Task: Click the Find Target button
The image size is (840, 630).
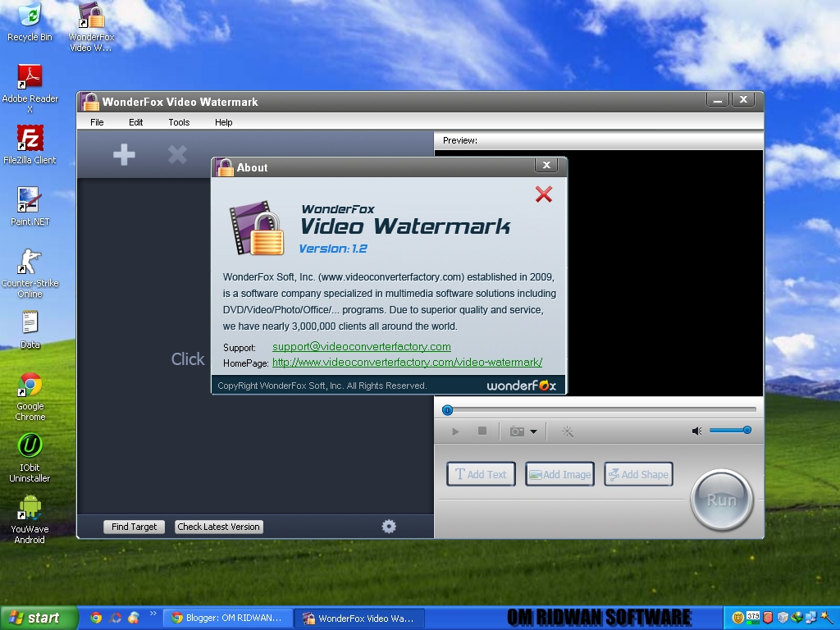Action: (x=134, y=527)
